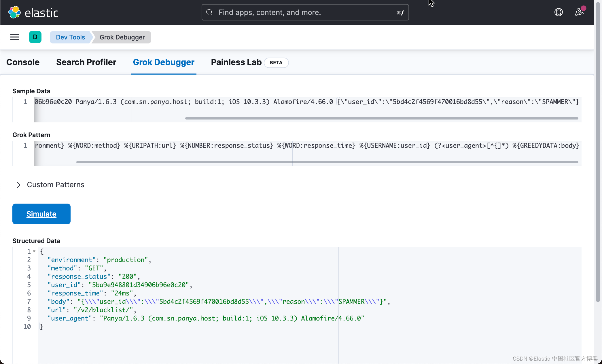Open the Search Profiler tab
This screenshot has width=602, height=364.
pyautogui.click(x=86, y=62)
